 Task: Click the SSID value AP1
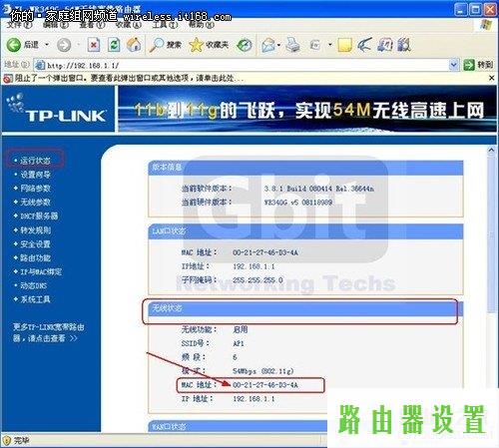(x=239, y=343)
